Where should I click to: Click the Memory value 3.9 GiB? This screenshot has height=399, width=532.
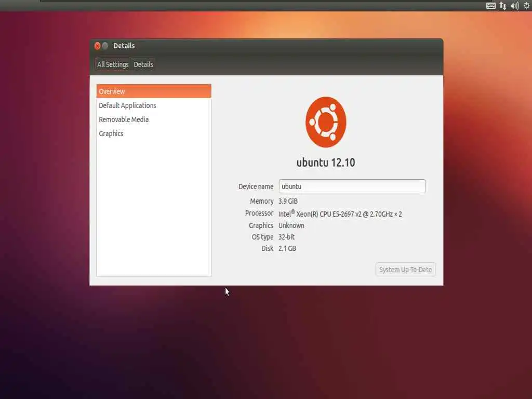288,201
